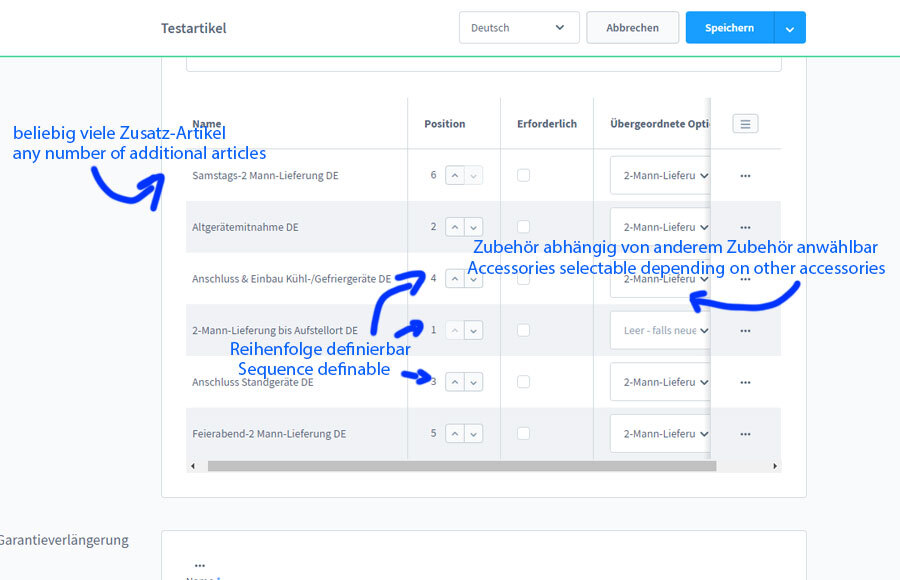Open the Deutsch language dropdown
Viewport: 900px width, 580px height.
tap(518, 28)
